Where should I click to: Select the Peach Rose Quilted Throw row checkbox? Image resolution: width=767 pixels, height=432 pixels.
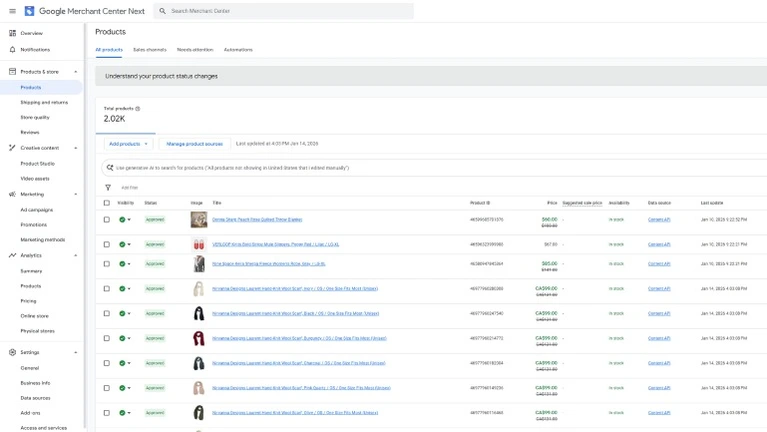[x=107, y=220]
